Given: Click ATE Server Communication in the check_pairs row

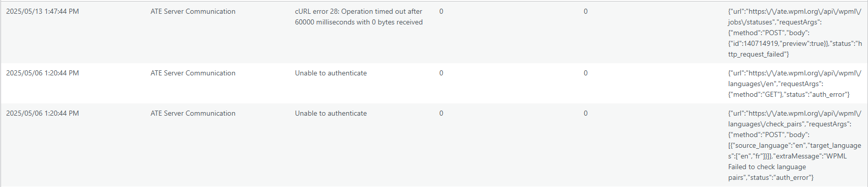Looking at the screenshot, I should point(193,113).
